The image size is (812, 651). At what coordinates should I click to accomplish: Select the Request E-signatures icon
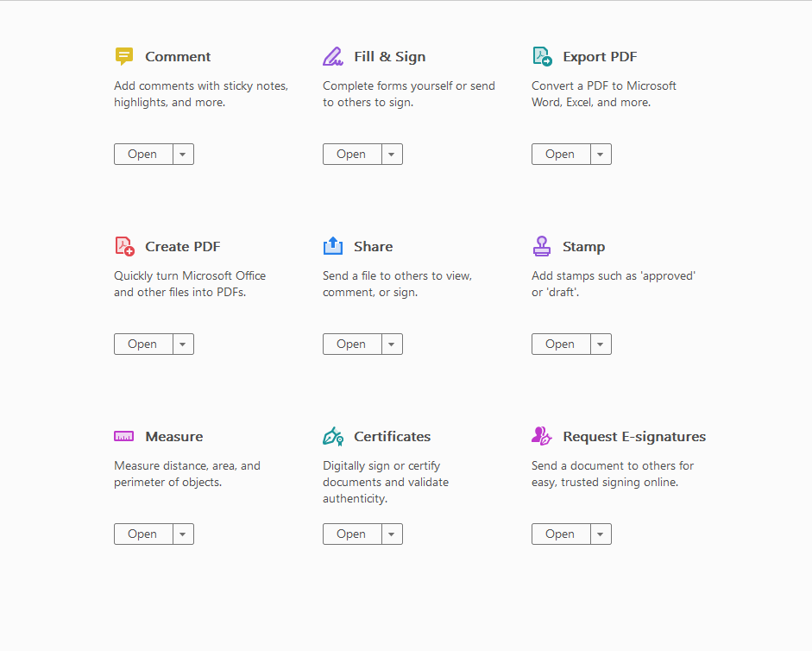click(x=542, y=436)
